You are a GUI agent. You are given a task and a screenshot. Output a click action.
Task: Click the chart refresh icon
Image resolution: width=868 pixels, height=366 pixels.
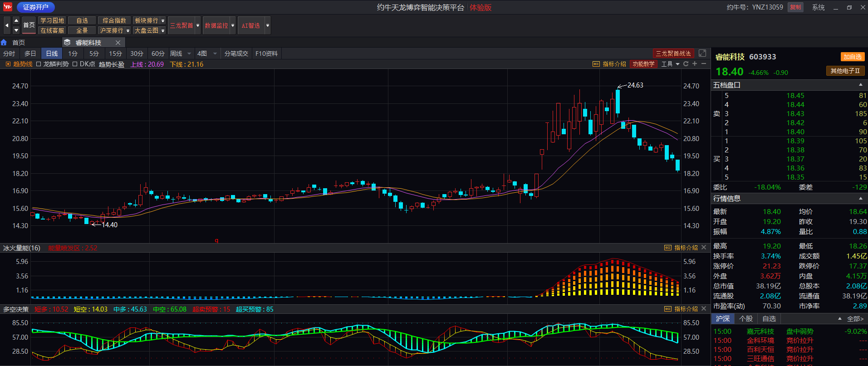click(x=686, y=64)
